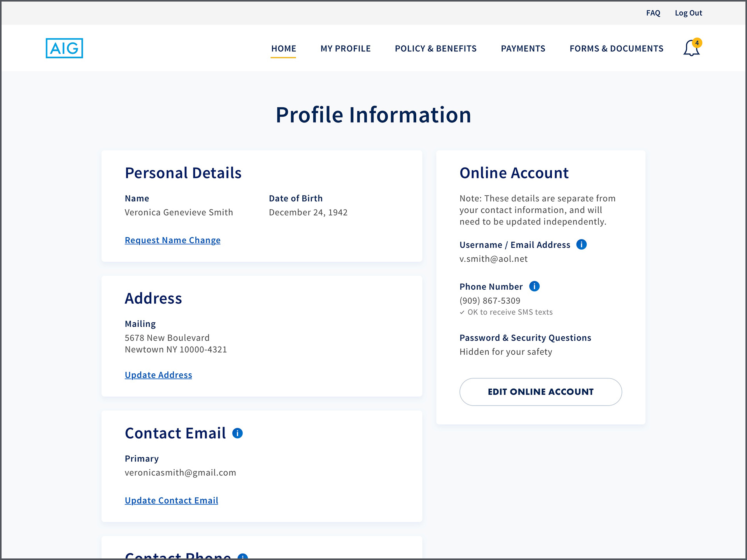Click the email v.smith@aol.net
This screenshot has height=560, width=747.
[493, 259]
